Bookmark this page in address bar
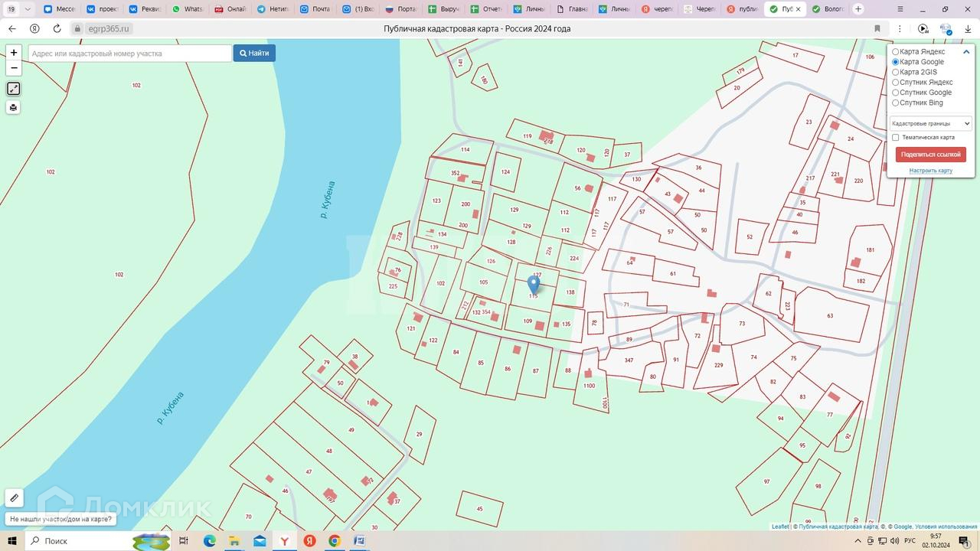 point(877,28)
